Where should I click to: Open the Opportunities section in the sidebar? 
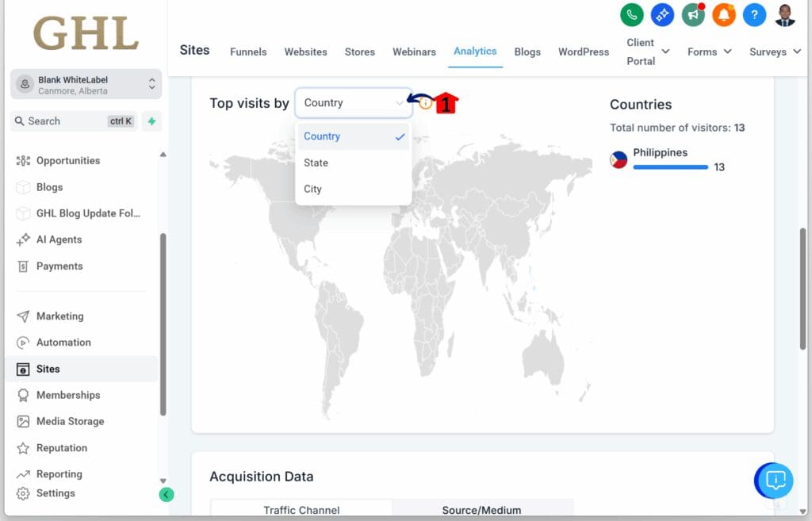(x=68, y=160)
